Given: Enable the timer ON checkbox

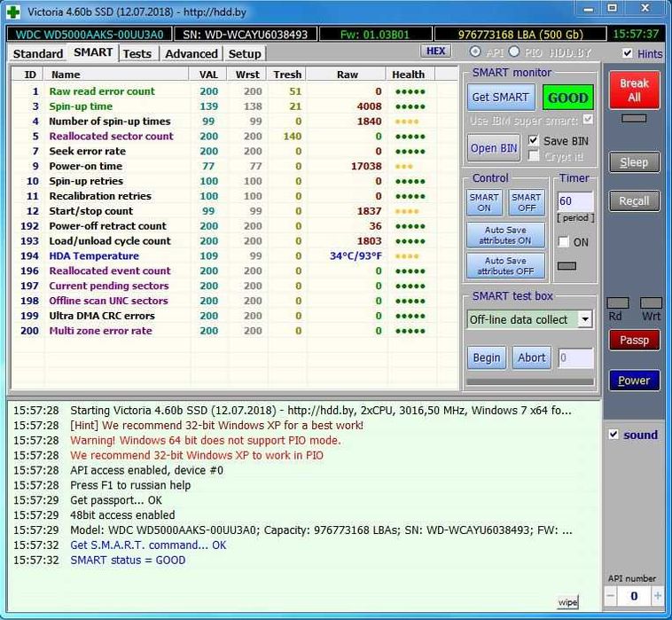Looking at the screenshot, I should click(x=563, y=242).
